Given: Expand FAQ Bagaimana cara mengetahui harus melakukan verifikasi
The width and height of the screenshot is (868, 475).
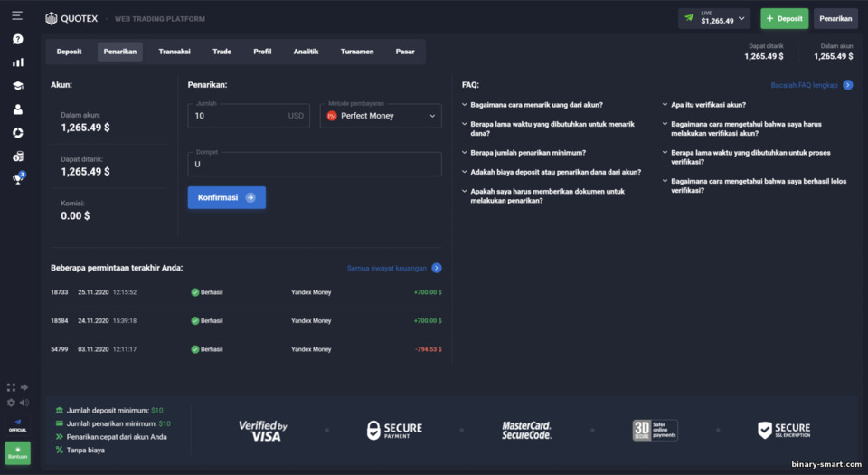Looking at the screenshot, I should click(741, 128).
